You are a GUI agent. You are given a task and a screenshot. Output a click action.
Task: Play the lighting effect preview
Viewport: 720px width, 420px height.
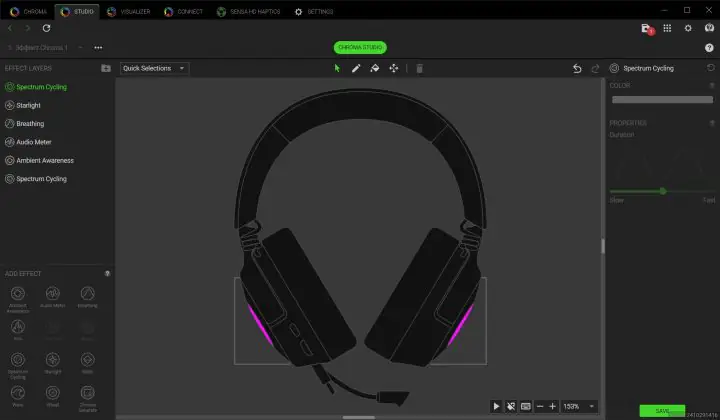pyautogui.click(x=496, y=406)
